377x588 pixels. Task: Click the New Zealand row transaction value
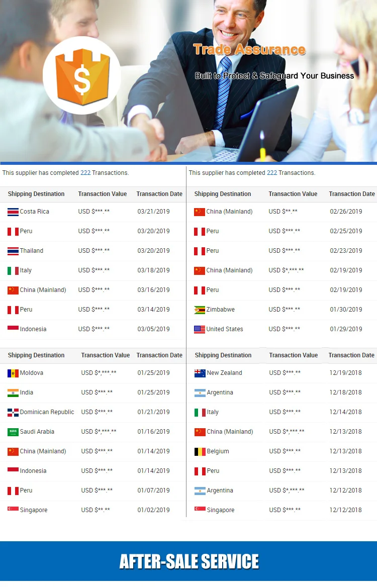point(285,373)
